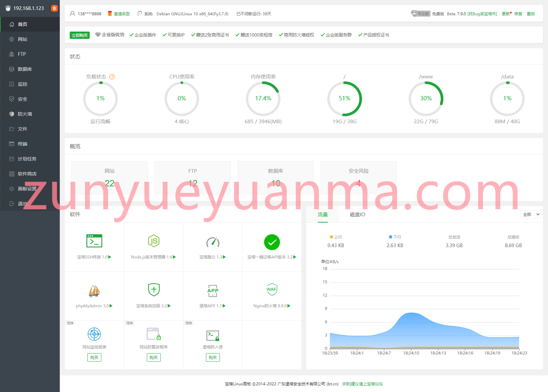This screenshot has height=392, width=548.
Task: Click the user account icon 138****8888
Action: [x=72, y=14]
